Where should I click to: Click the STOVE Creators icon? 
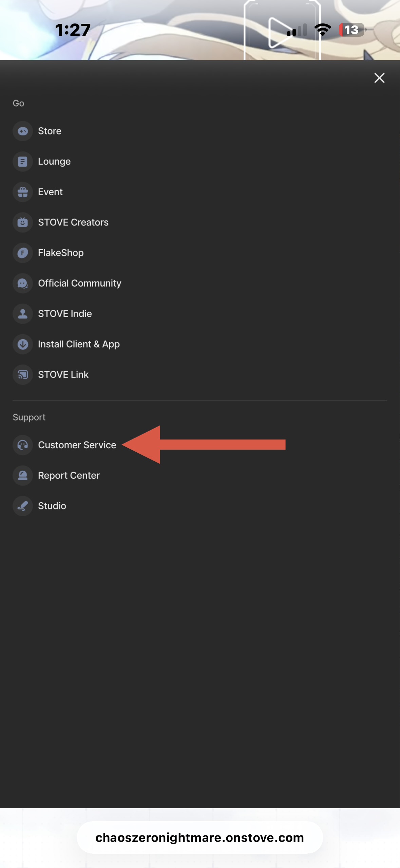pos(23,222)
